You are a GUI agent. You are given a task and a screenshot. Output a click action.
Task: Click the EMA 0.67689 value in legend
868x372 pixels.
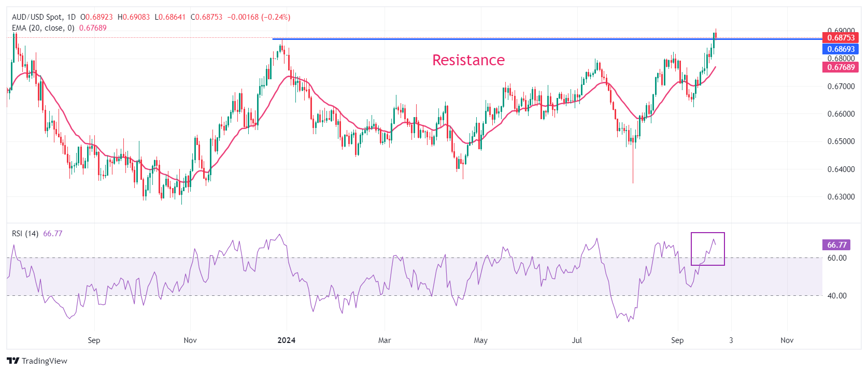[x=93, y=28]
